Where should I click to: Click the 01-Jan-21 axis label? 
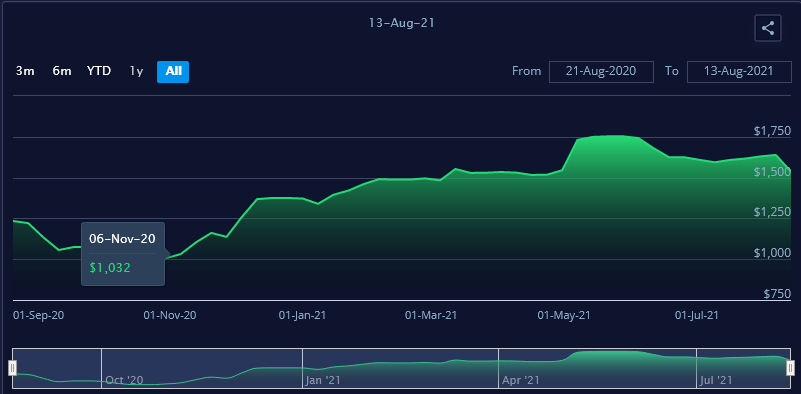(x=302, y=315)
